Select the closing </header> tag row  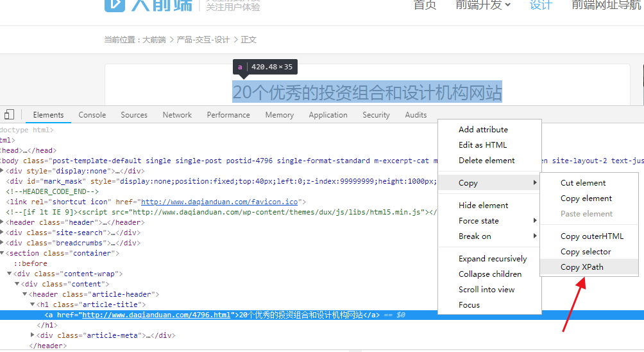(47, 346)
